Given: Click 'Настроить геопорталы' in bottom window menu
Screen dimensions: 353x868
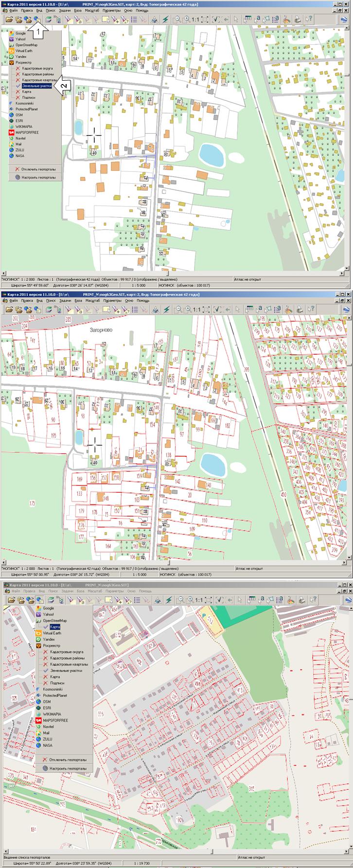Looking at the screenshot, I should pyautogui.click(x=68, y=768).
